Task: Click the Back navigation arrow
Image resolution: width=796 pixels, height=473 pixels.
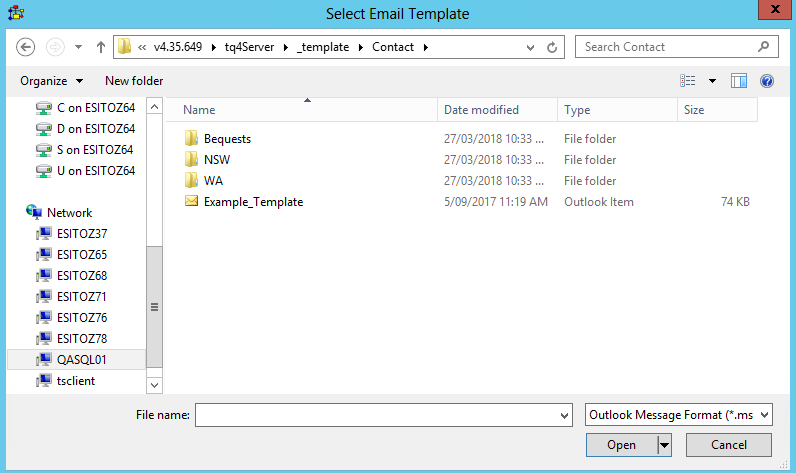Action: coord(27,47)
